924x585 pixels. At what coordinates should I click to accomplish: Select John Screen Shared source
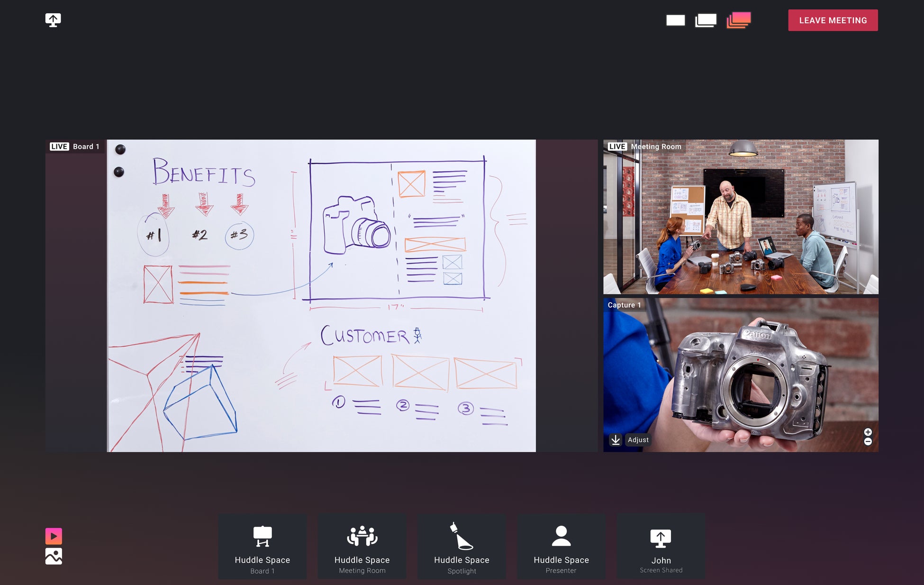(661, 547)
